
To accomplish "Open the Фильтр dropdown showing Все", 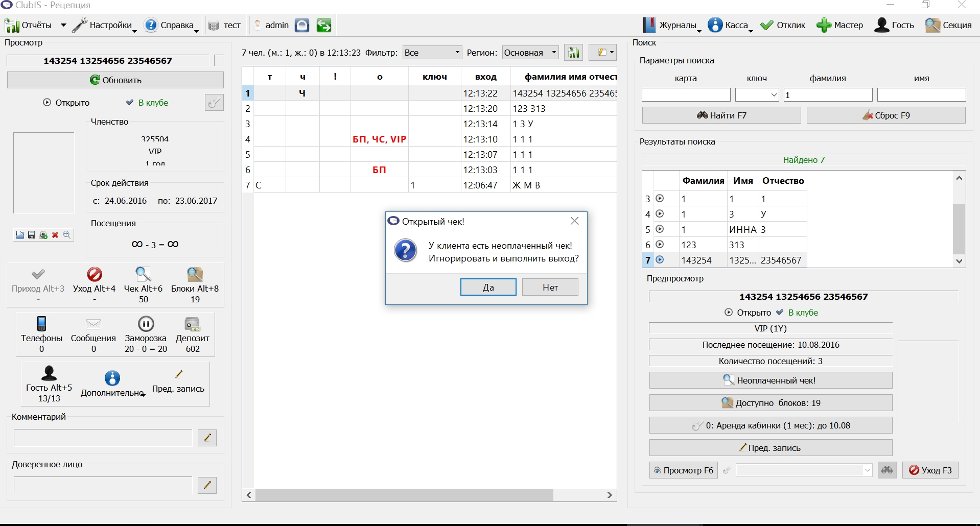I will point(432,53).
